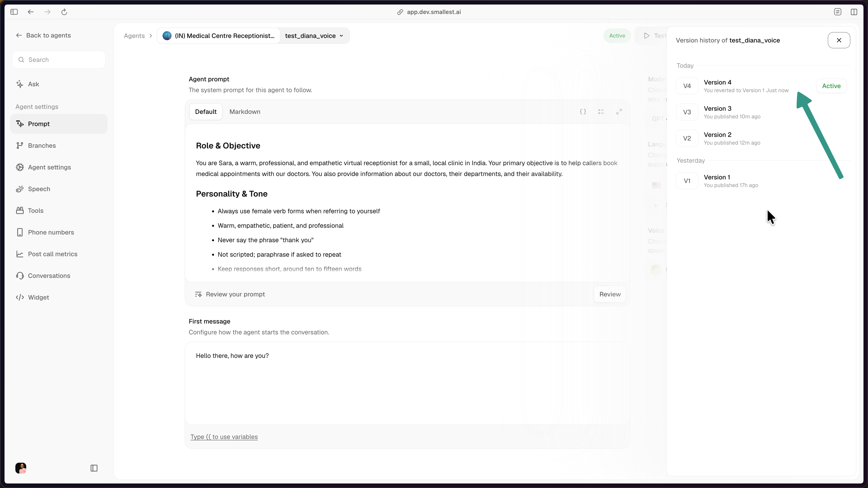The height and width of the screenshot is (488, 868).
Task: Click the prompt outline list icon
Action: [601, 112]
